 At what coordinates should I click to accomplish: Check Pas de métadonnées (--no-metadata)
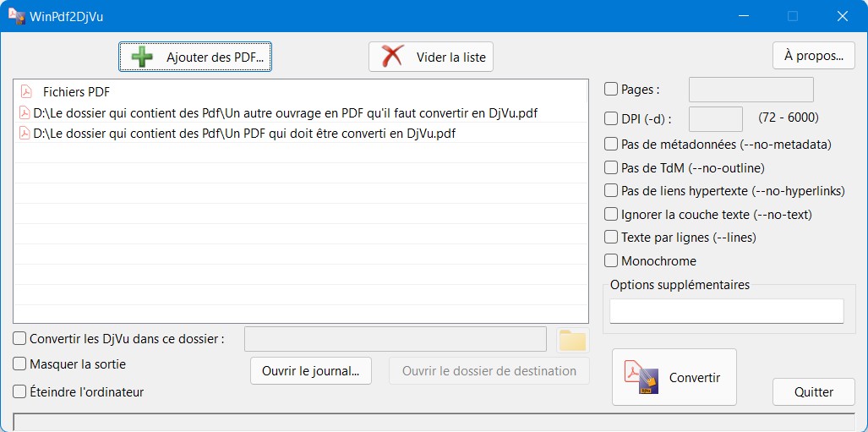pos(610,144)
